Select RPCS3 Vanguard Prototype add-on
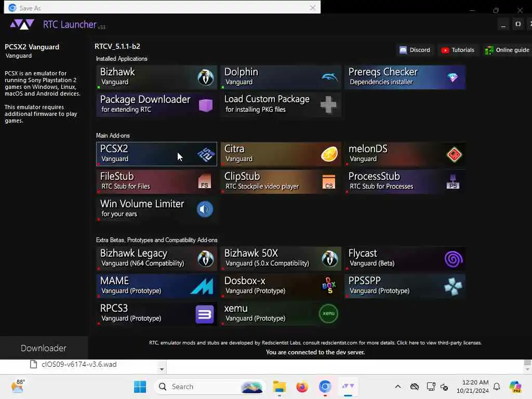 point(156,313)
